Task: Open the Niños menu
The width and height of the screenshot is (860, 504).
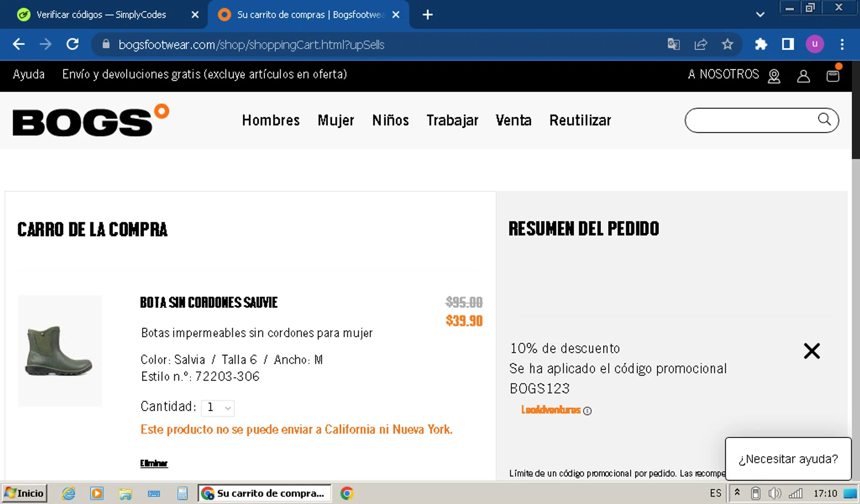Action: point(390,120)
